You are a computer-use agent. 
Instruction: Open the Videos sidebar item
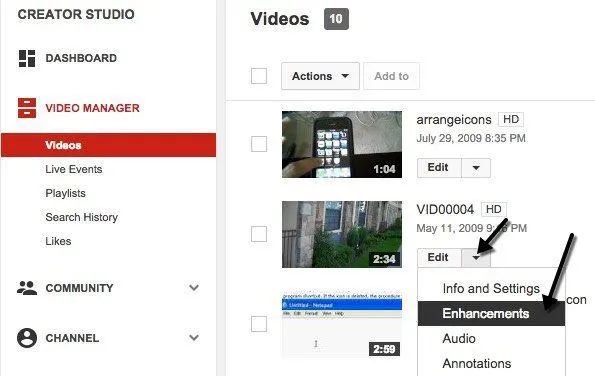(x=109, y=145)
